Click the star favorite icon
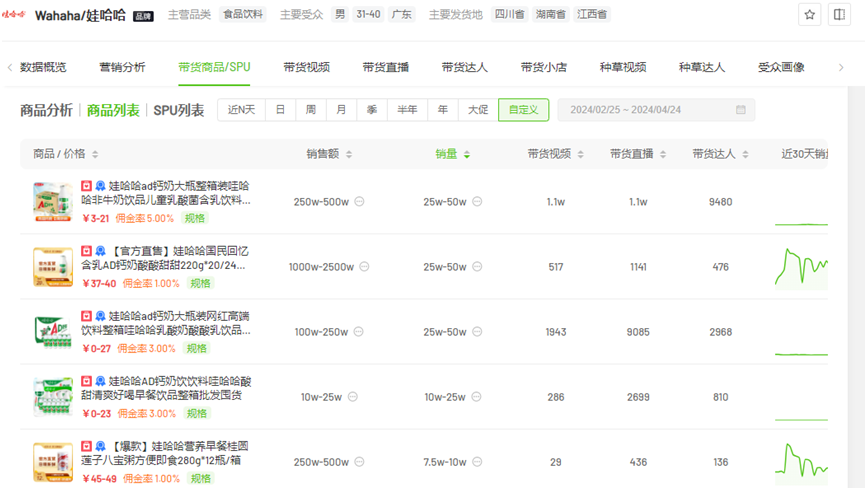 tap(811, 16)
